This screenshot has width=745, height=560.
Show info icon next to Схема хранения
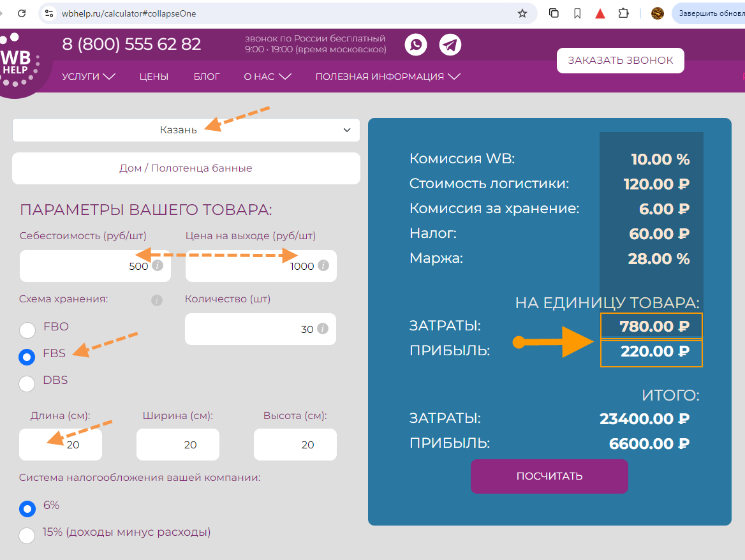coord(157,300)
